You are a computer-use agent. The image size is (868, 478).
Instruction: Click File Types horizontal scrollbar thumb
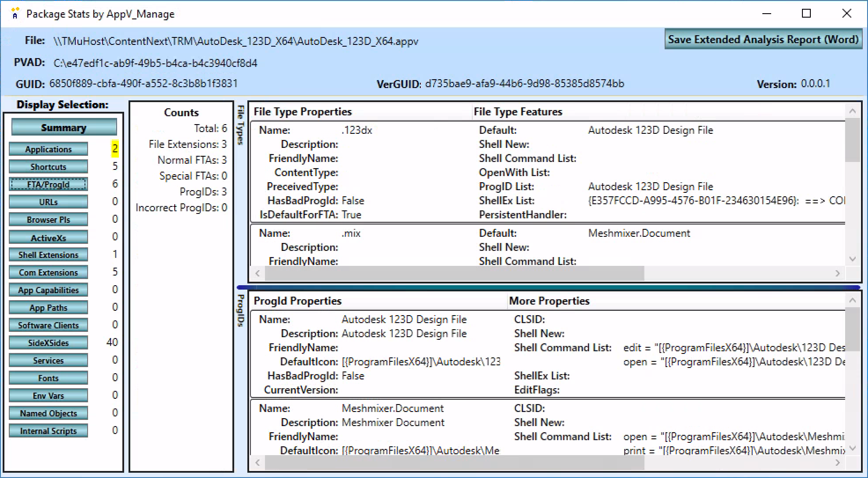click(455, 273)
